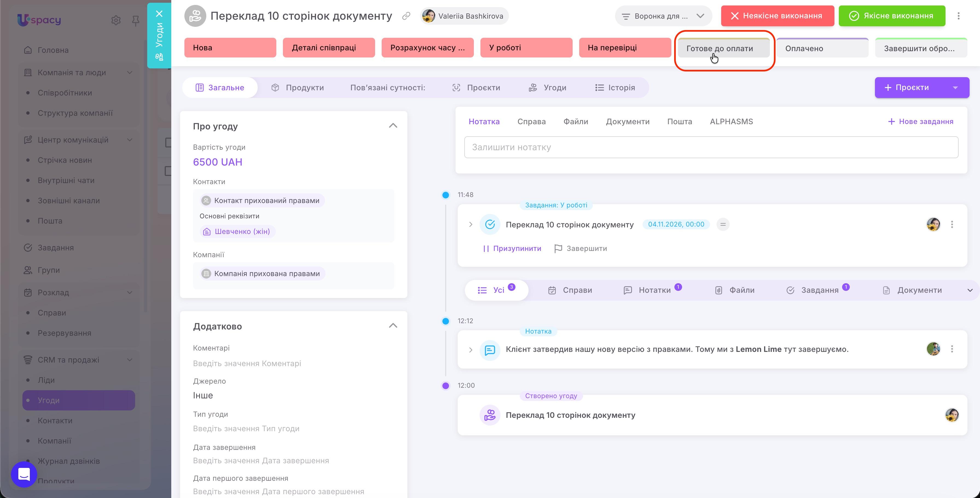Screen dimensions: 980x498
Task: Collapse the Про угоду section
Action: [393, 126]
